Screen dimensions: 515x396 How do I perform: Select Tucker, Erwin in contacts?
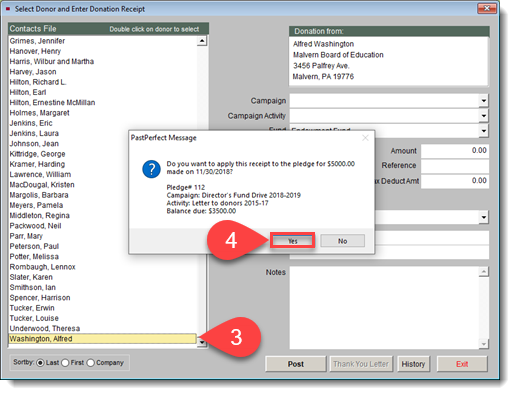tap(32, 308)
